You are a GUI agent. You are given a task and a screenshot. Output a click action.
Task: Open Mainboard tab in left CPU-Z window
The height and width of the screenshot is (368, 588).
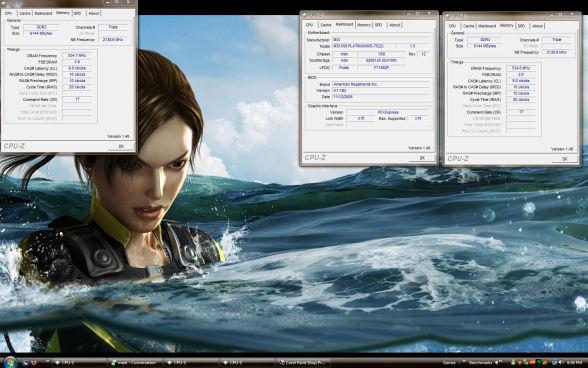pyautogui.click(x=43, y=13)
